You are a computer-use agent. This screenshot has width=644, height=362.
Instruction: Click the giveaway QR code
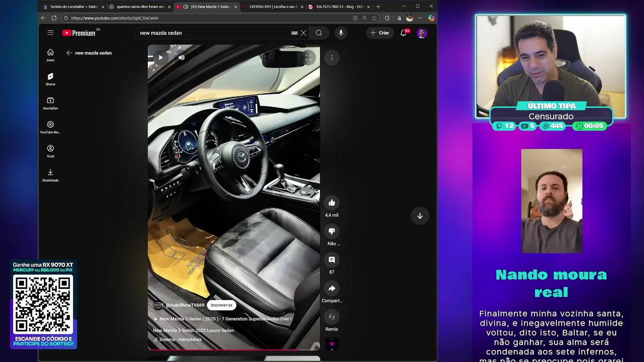[43, 304]
